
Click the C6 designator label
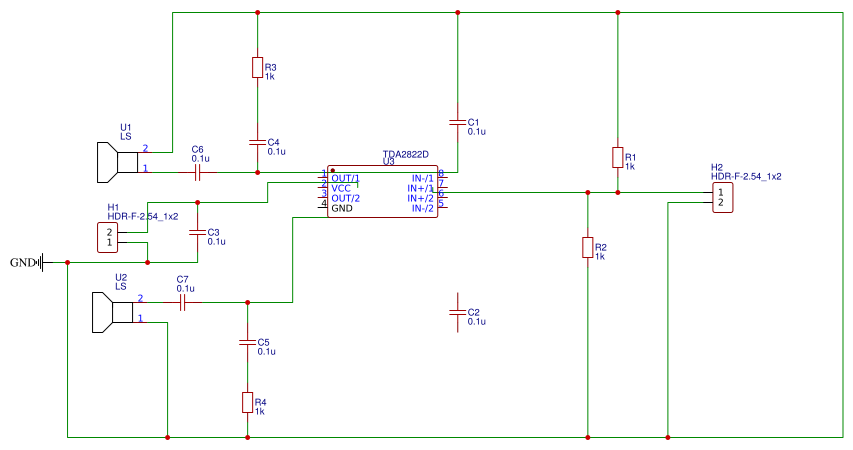tap(197, 149)
